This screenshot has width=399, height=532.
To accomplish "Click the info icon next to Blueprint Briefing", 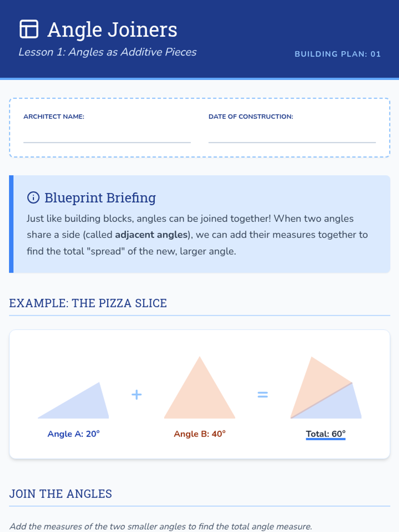I will (33, 197).
